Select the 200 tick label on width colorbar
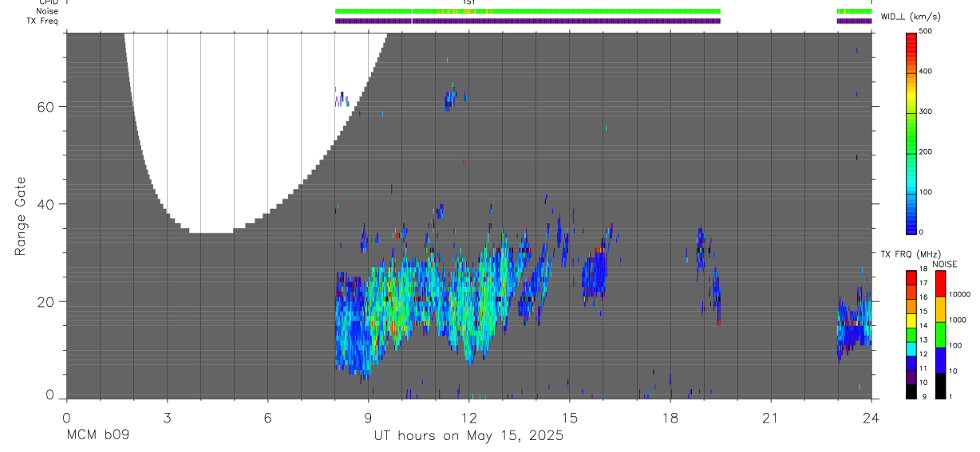The width and height of the screenshot is (980, 452). [927, 152]
